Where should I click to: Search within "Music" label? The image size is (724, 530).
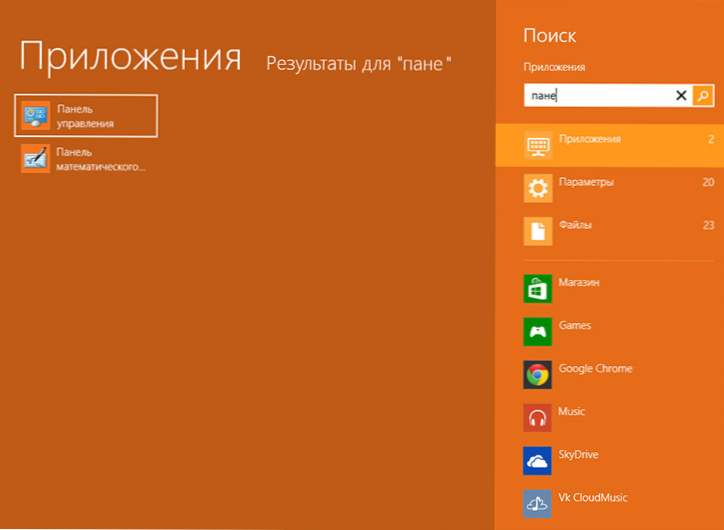click(x=572, y=411)
